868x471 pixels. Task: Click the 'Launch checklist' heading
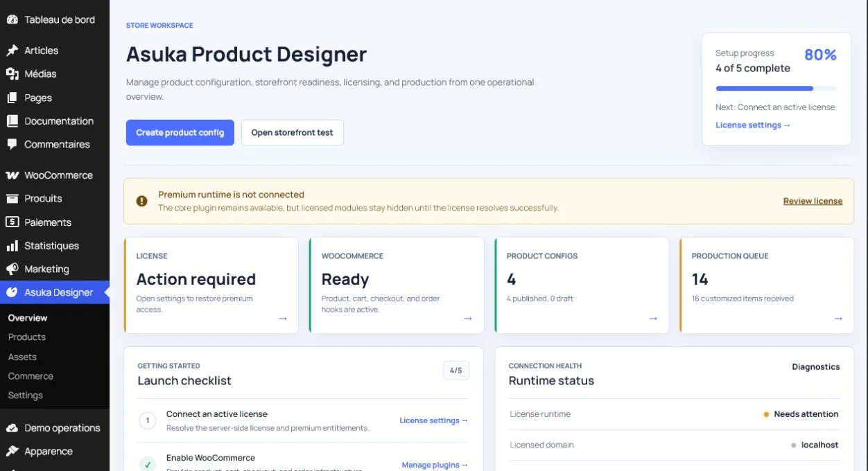(184, 381)
